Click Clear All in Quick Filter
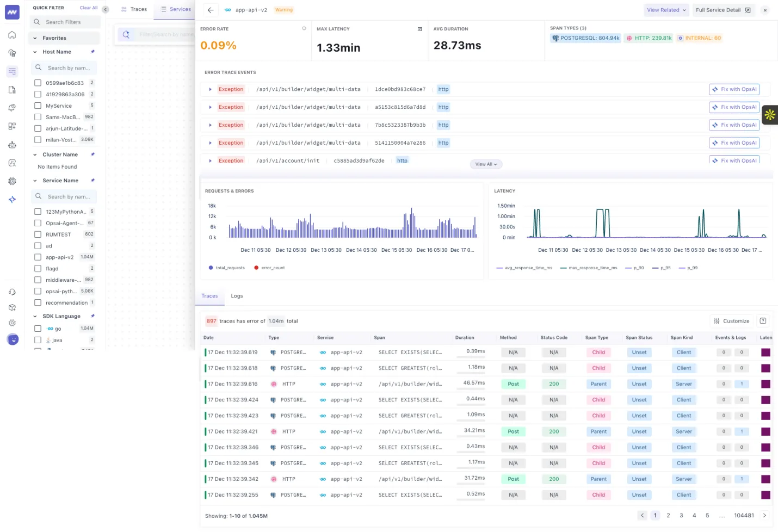Screen dimensions: 778x532 89,8
